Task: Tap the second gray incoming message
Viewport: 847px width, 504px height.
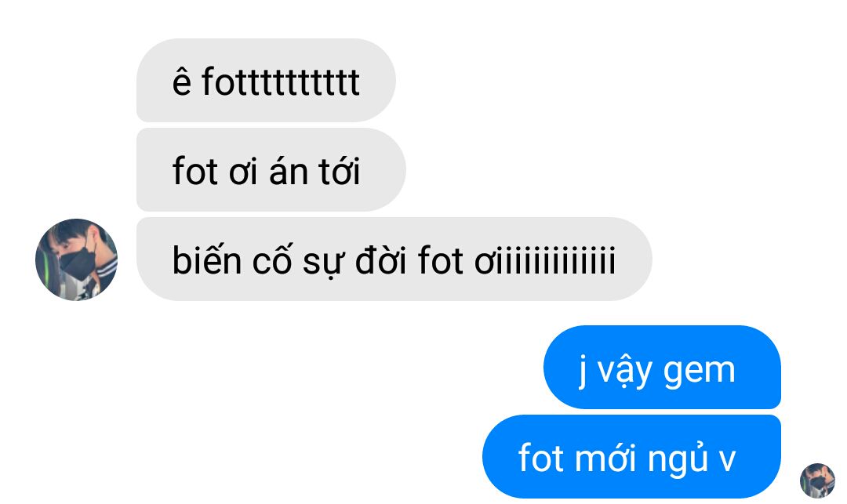Action: [x=271, y=170]
